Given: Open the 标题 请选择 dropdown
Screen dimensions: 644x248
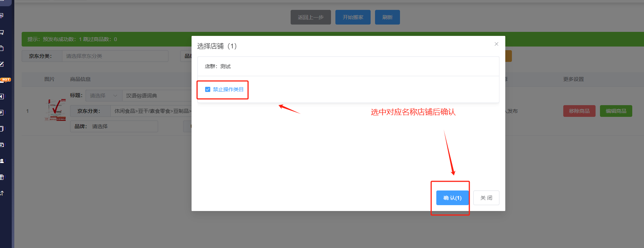Looking at the screenshot, I should pos(103,96).
